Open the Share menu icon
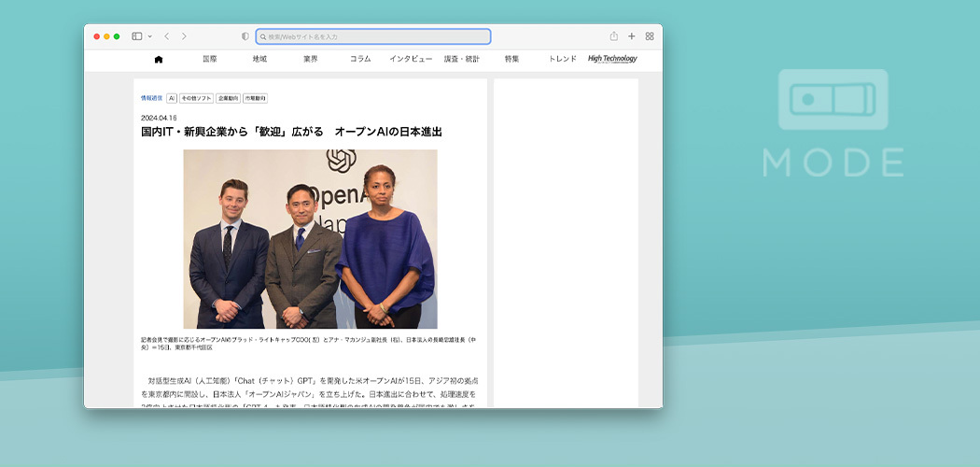The width and height of the screenshot is (980, 467). tap(614, 36)
